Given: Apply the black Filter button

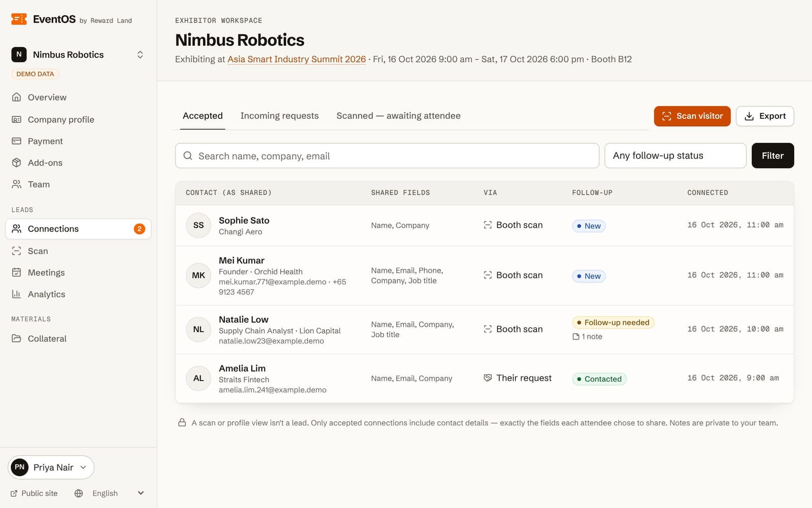Looking at the screenshot, I should [x=772, y=155].
